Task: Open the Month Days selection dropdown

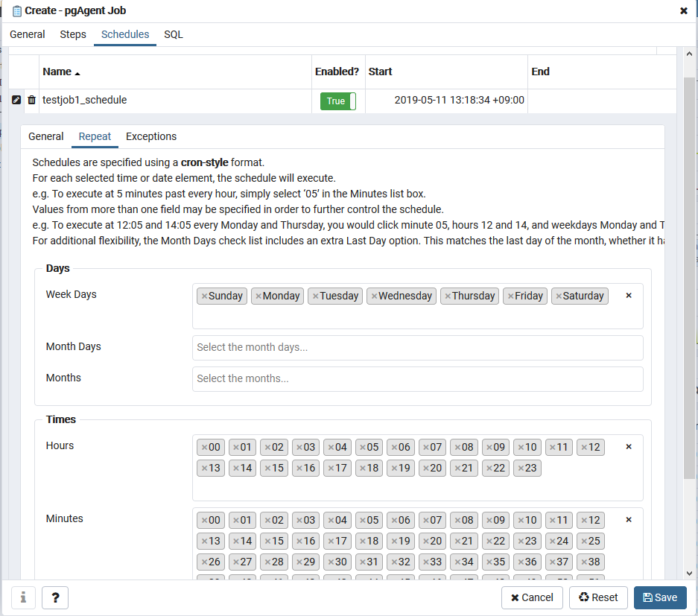Action: tap(417, 347)
